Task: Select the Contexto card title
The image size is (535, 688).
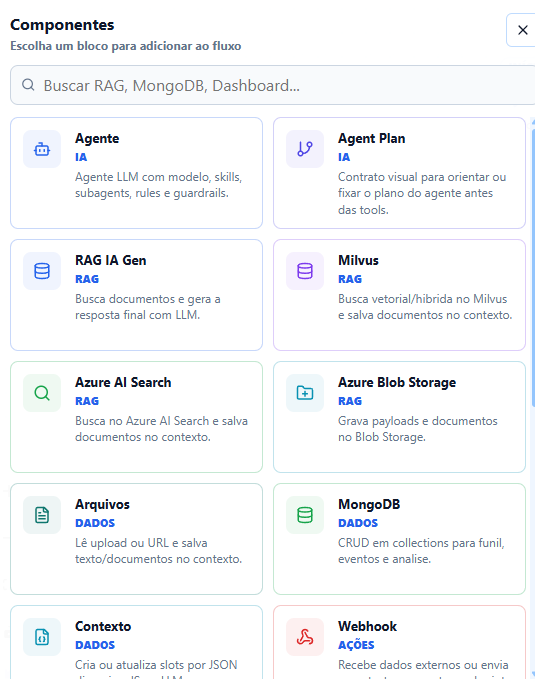Action: pos(103,626)
